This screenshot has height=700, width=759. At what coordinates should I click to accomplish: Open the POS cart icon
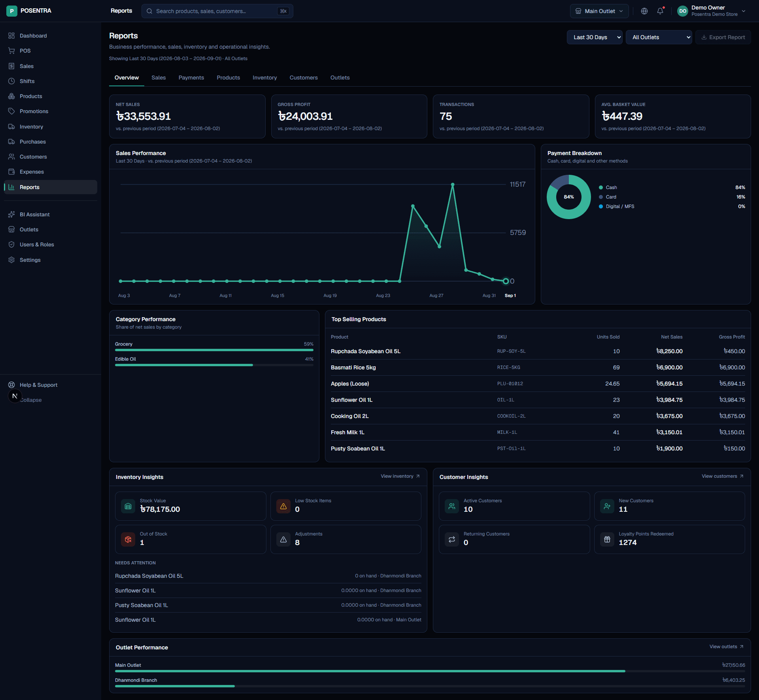[x=11, y=51]
